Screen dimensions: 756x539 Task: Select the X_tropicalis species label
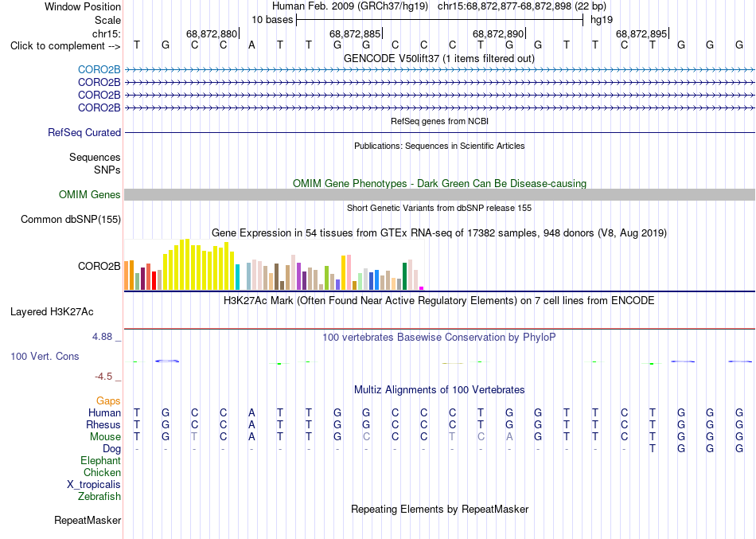[94, 484]
